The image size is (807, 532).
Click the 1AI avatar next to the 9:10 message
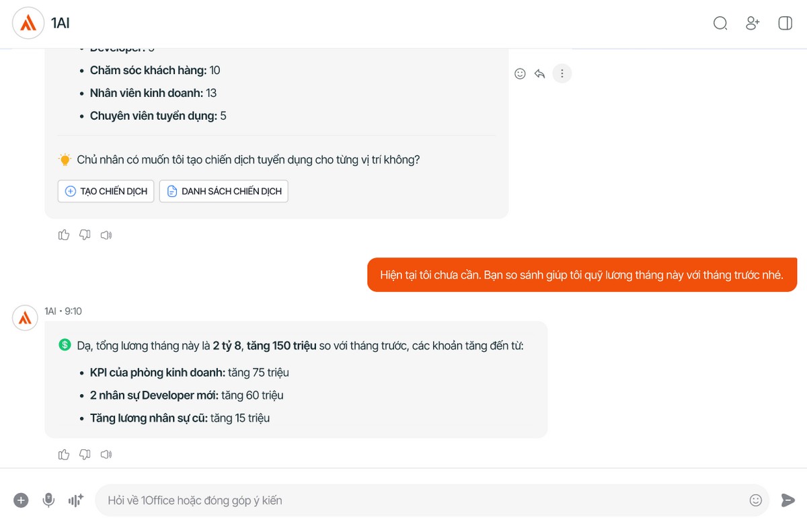click(x=25, y=317)
